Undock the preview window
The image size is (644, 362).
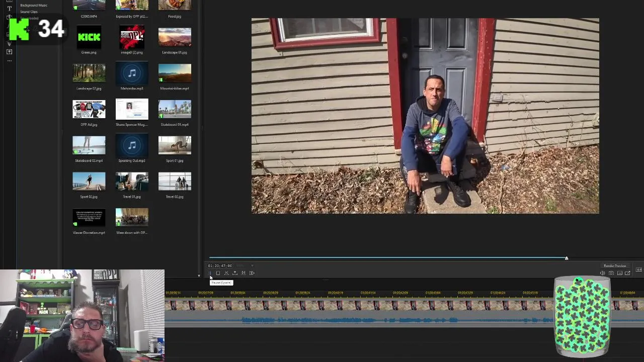pyautogui.click(x=628, y=273)
